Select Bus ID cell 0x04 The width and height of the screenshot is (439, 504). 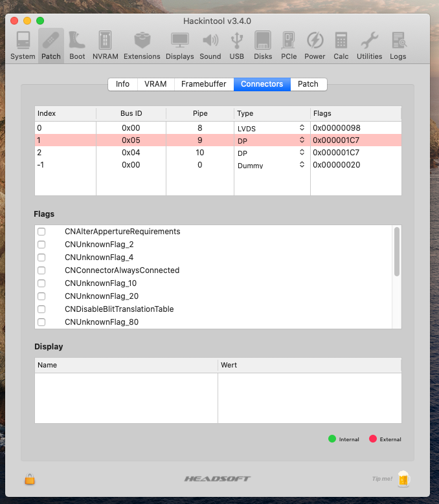click(131, 152)
